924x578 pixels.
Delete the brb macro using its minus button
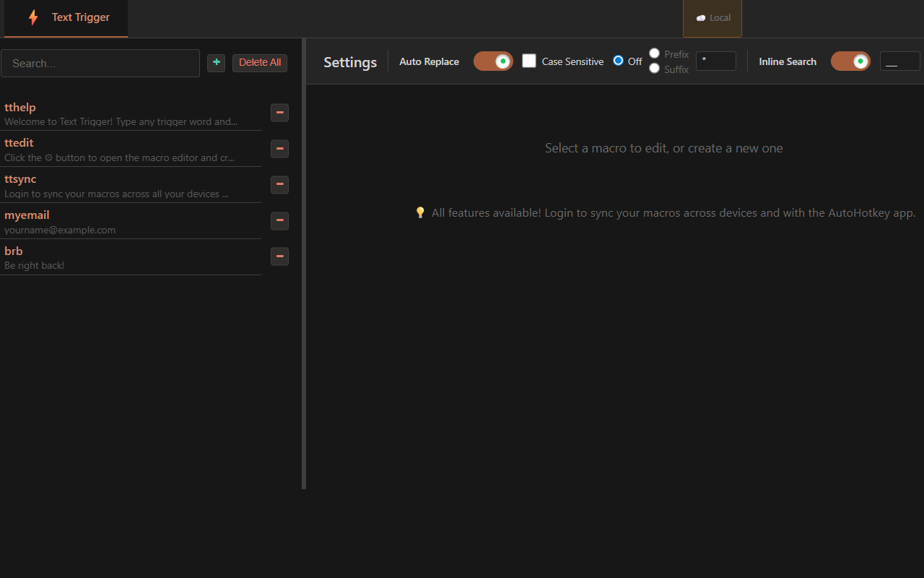(x=279, y=256)
